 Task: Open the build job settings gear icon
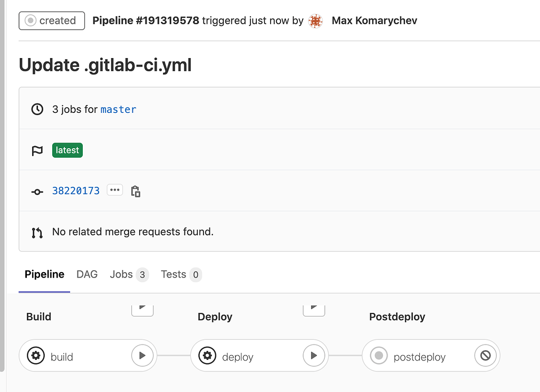35,356
